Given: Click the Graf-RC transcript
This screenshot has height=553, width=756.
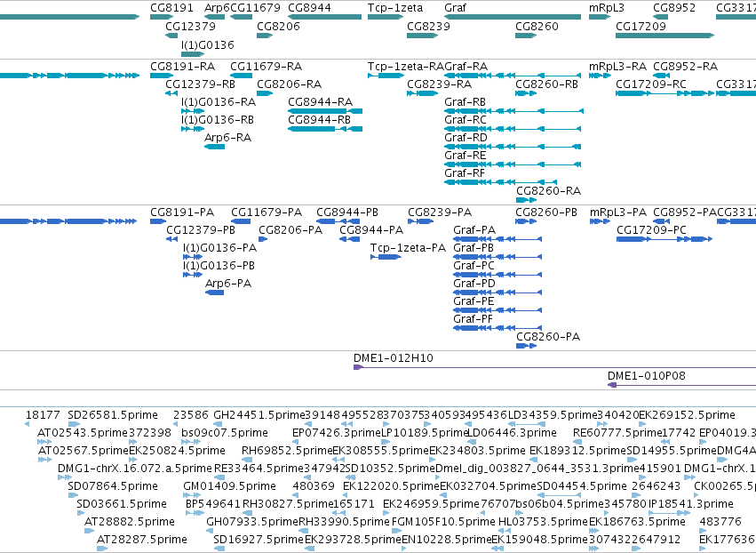Looking at the screenshot, I should [x=513, y=129].
